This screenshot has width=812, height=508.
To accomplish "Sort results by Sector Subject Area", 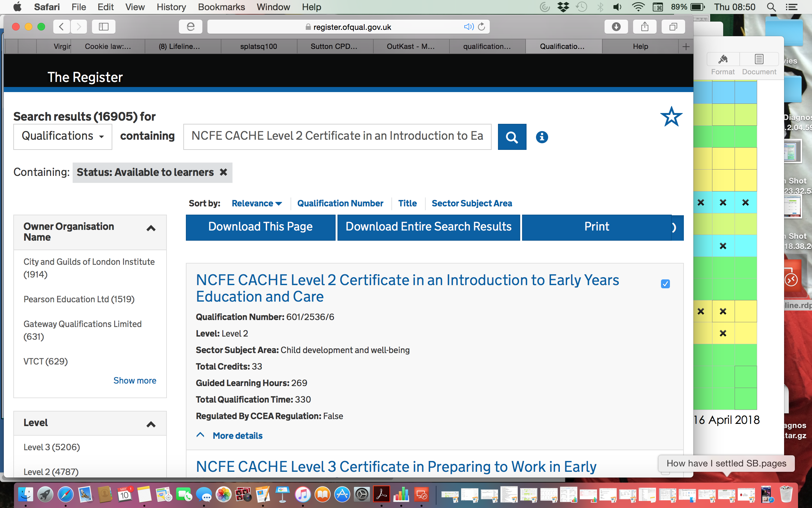I will tap(472, 203).
